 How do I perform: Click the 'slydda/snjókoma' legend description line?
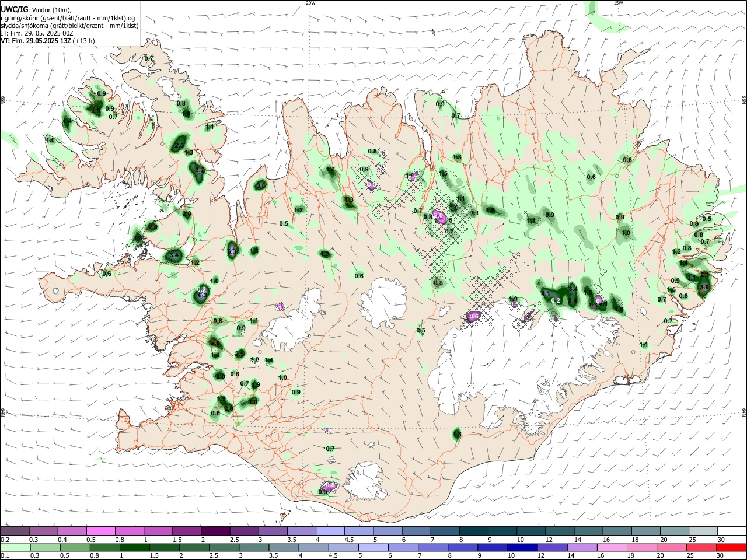pyautogui.click(x=69, y=26)
